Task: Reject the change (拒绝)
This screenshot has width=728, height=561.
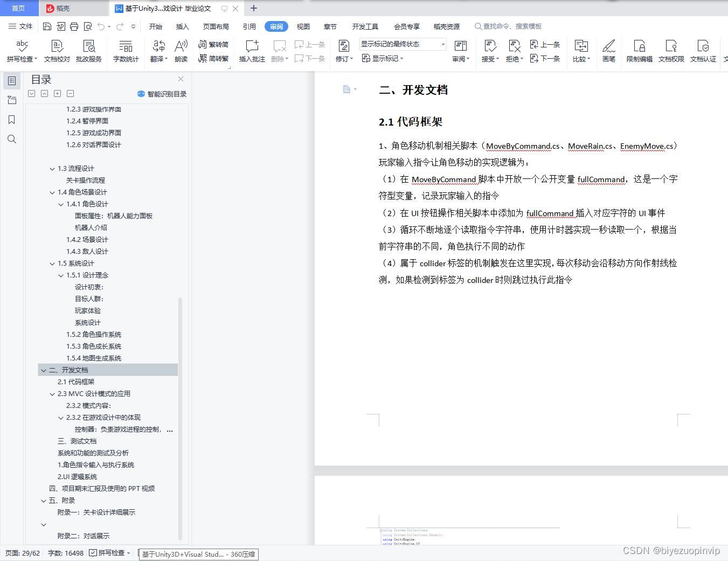Action: [x=515, y=51]
